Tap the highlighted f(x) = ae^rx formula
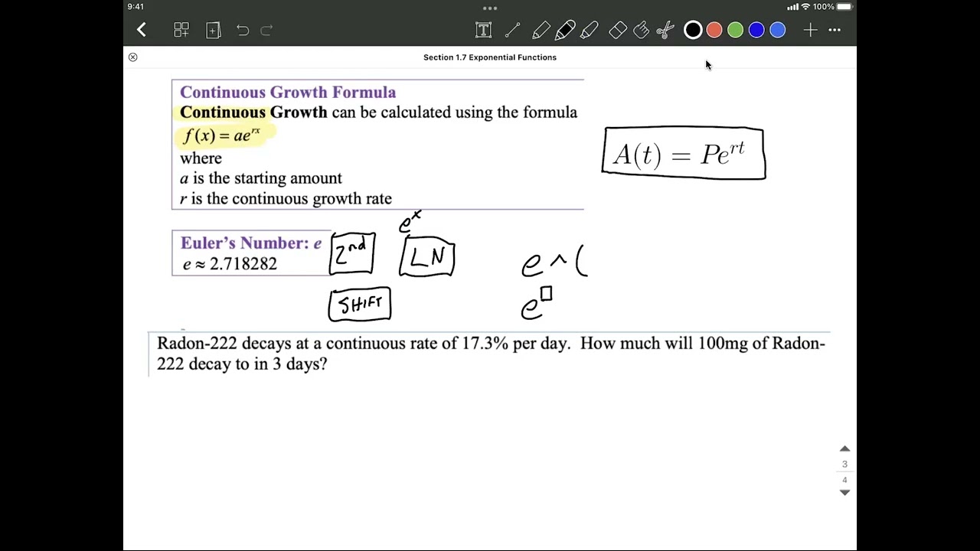 pos(222,135)
